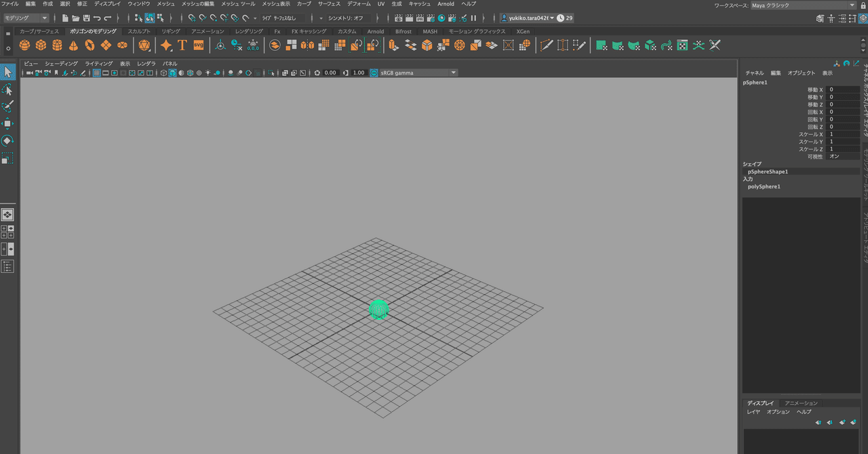Open the sRGB gamma view transform dropdown

[x=414, y=73]
